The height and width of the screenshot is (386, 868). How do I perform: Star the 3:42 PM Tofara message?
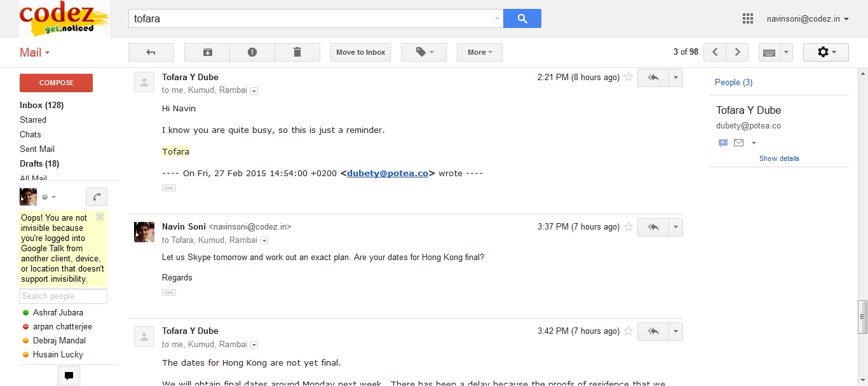point(628,331)
